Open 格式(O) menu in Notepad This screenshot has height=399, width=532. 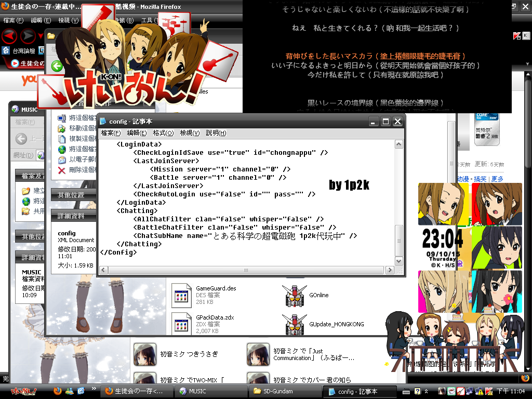click(x=163, y=133)
